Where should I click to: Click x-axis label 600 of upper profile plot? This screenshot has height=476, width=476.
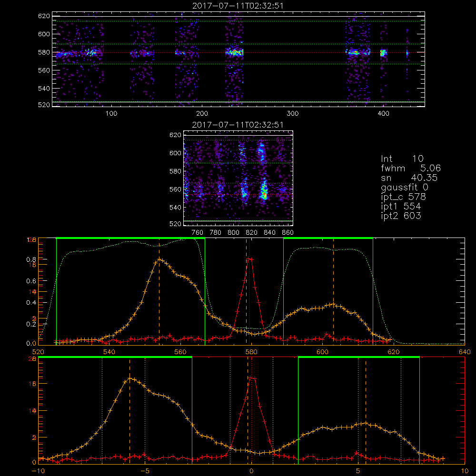322,352
